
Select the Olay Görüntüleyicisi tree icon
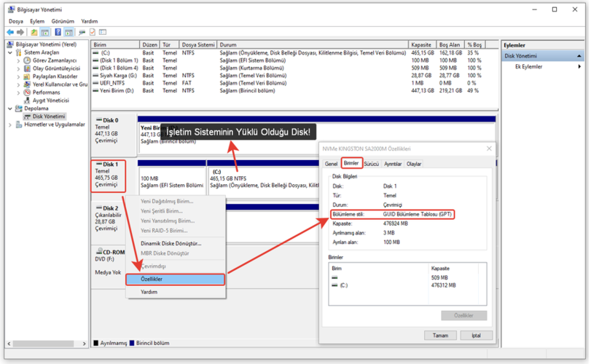coord(27,68)
